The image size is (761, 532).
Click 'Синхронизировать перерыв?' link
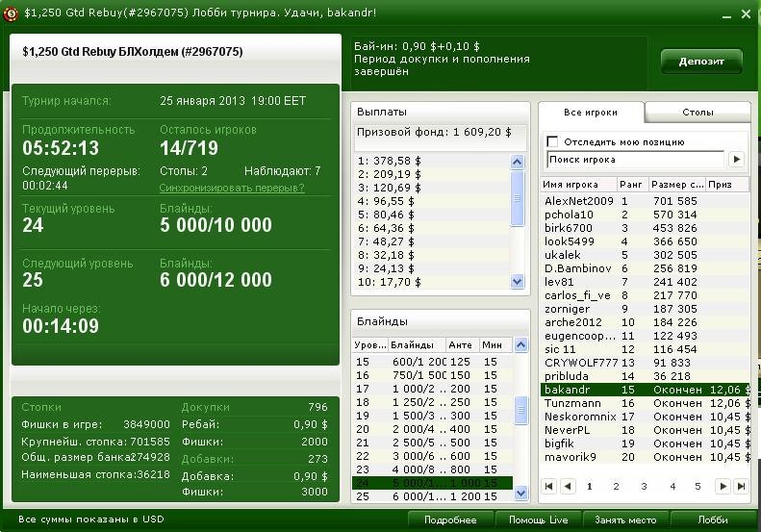(232, 188)
